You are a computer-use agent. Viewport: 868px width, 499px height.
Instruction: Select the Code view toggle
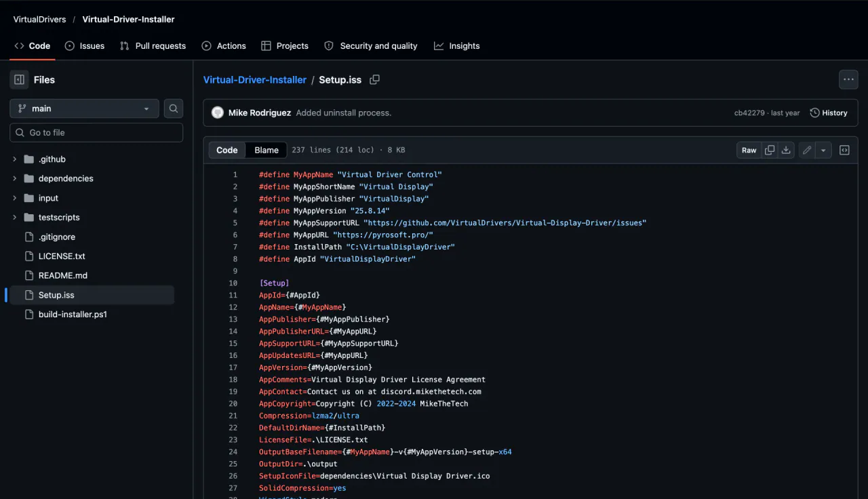click(227, 151)
